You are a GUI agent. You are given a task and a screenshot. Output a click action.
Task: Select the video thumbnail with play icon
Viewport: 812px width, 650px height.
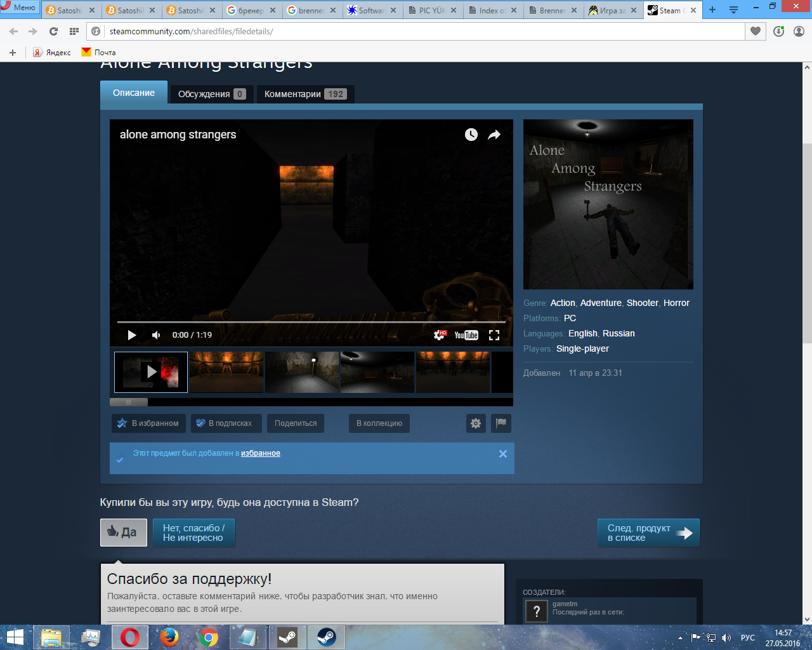click(151, 372)
